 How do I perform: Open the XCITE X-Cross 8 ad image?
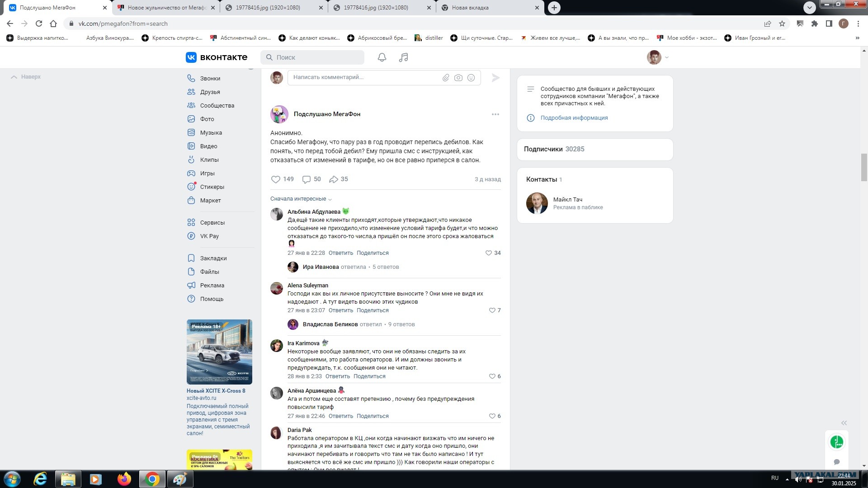coord(219,352)
